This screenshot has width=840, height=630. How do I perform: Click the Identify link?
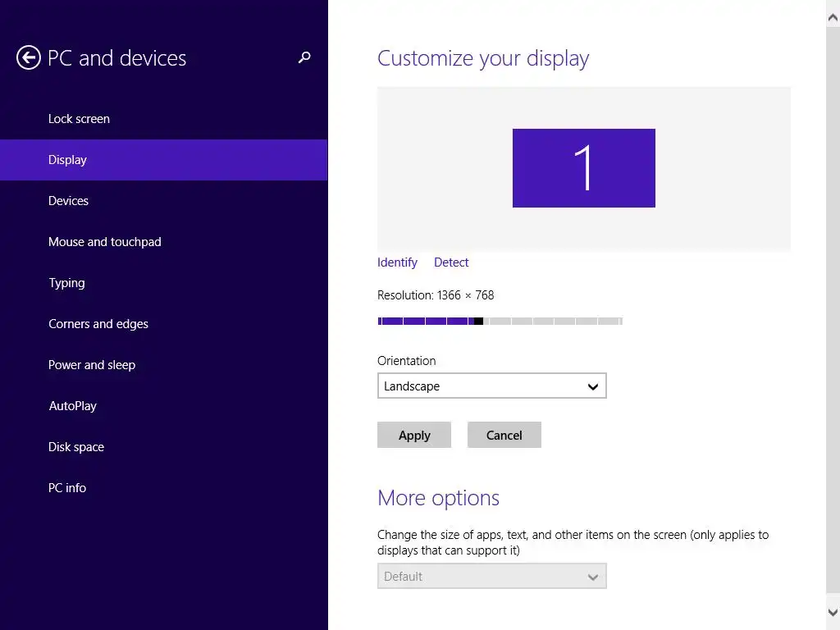[397, 262]
